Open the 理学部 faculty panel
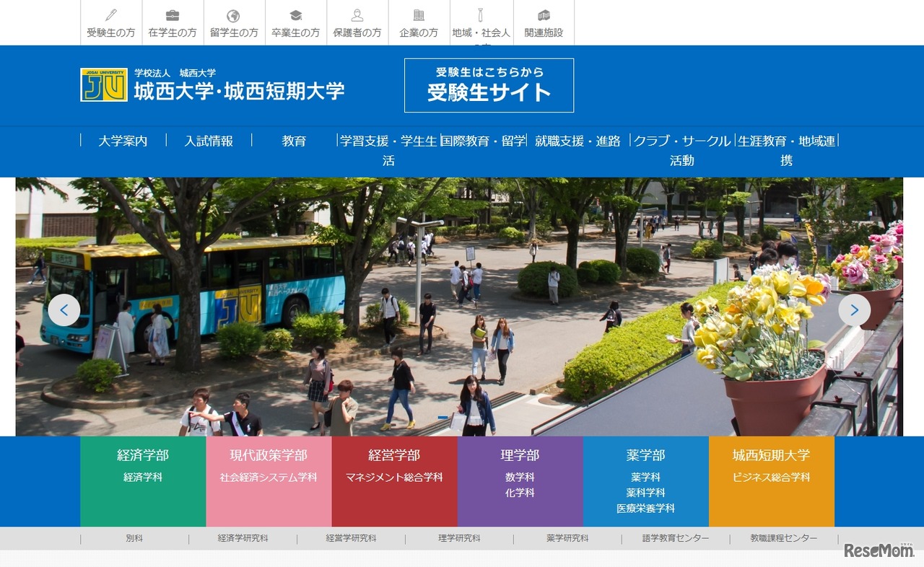This screenshot has width=924, height=567. [x=520, y=480]
